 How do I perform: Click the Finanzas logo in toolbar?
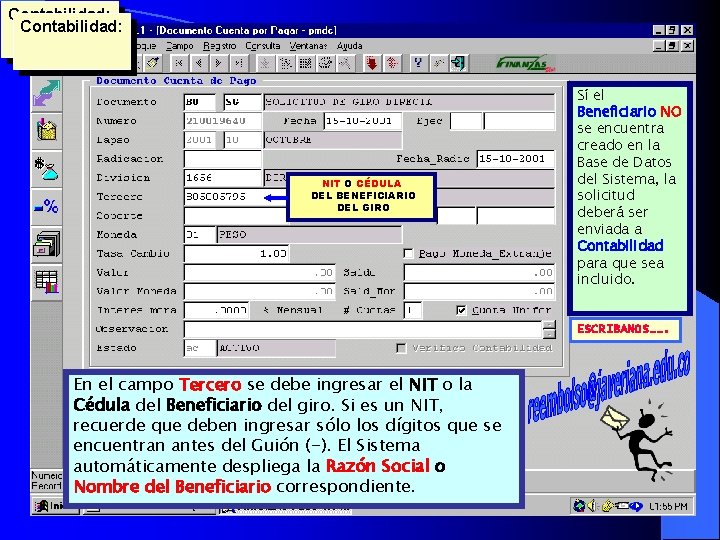[x=526, y=63]
